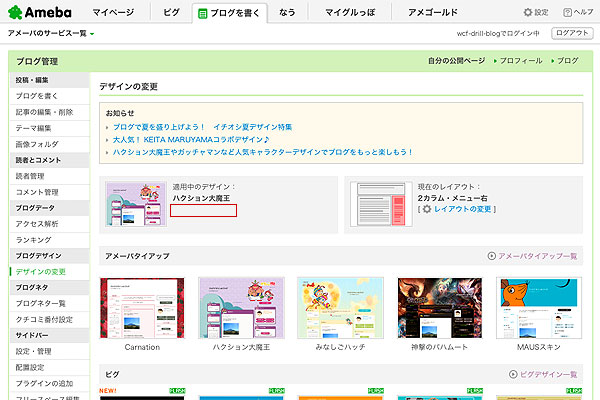600x400 pixels.
Task: Choose the 神撃のバハムート design thumbnail
Action: tap(440, 308)
